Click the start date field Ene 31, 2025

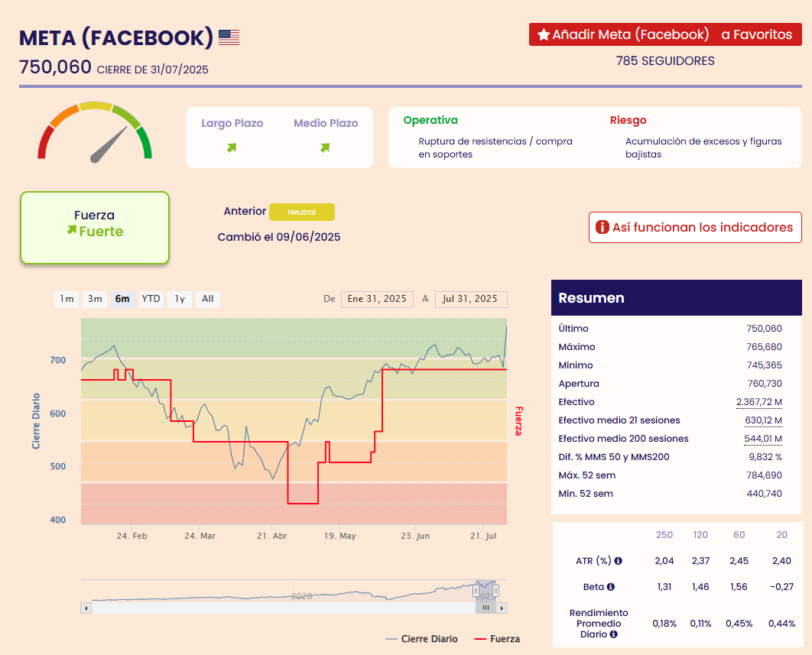377,300
